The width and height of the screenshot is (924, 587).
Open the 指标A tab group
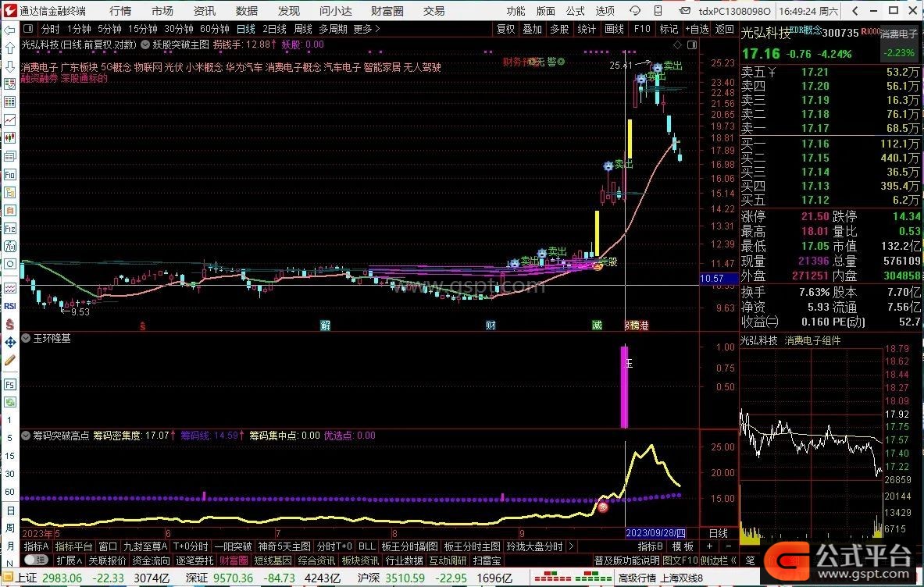coord(37,546)
